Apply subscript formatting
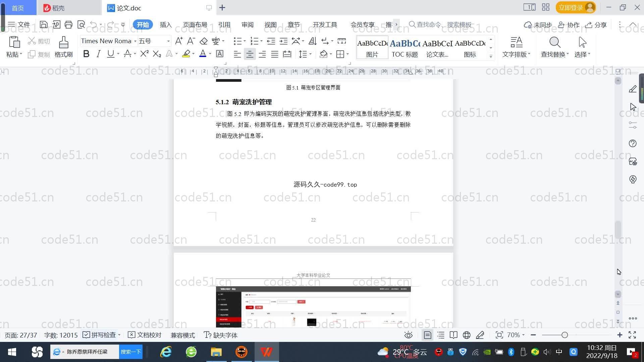 pos(157,54)
